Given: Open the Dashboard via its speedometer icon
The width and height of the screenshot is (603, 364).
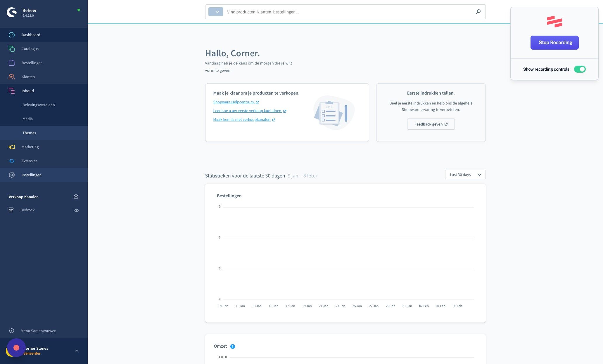Looking at the screenshot, I should pyautogui.click(x=12, y=35).
